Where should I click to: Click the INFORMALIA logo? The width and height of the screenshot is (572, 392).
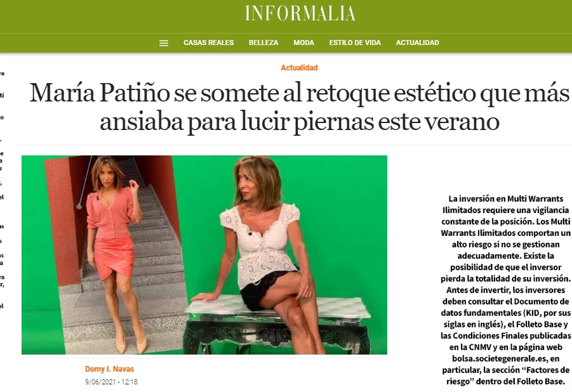[300, 13]
